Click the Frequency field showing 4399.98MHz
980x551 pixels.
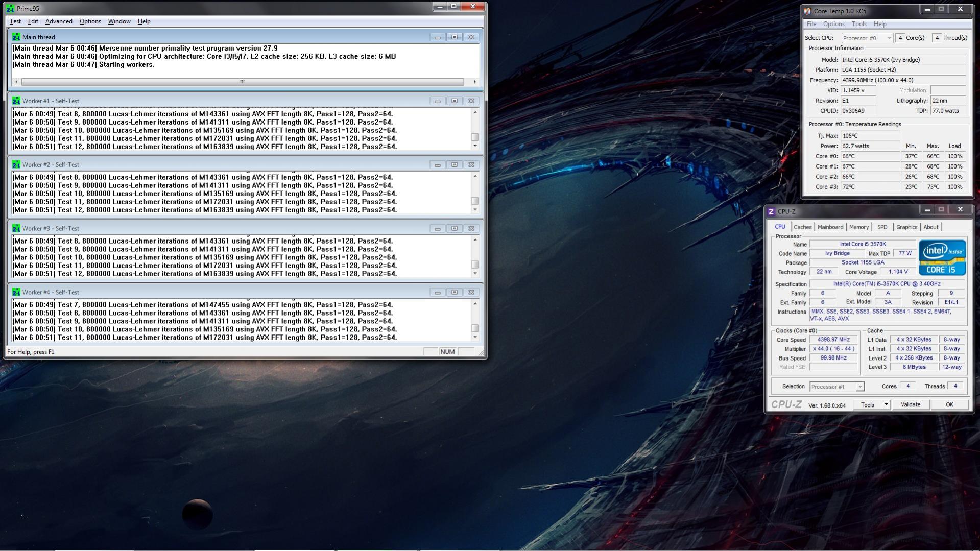[903, 80]
